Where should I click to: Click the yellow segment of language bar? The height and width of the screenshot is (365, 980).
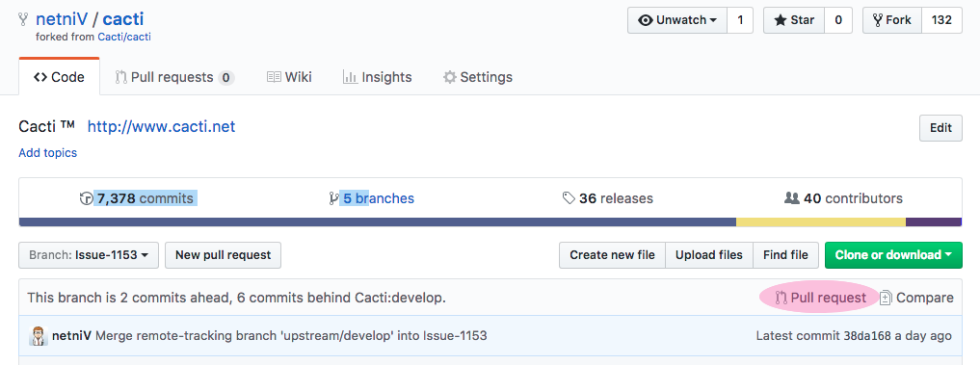click(x=821, y=222)
